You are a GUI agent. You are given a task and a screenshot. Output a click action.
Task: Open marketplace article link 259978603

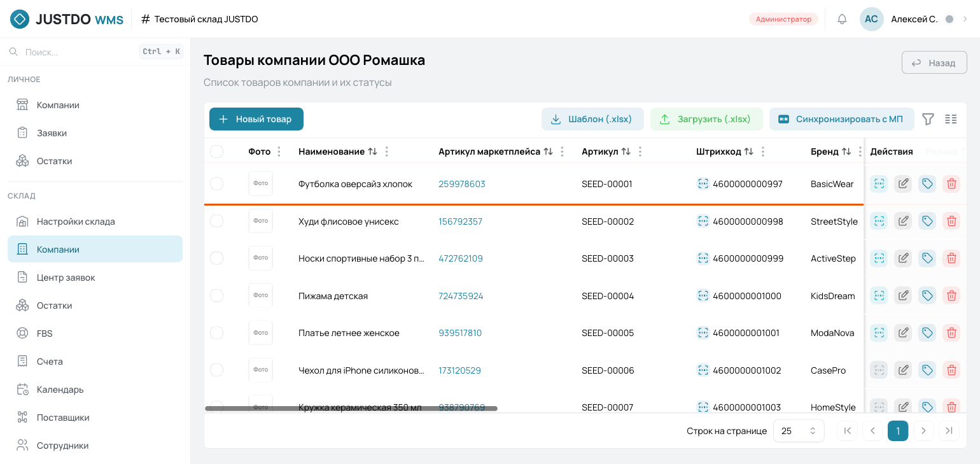462,184
